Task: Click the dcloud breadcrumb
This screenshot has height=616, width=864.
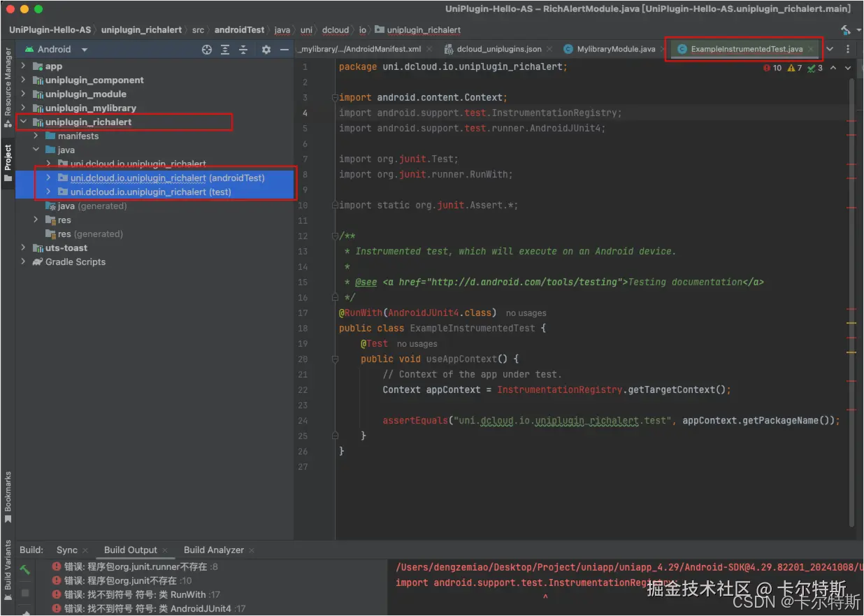Action: [336, 30]
